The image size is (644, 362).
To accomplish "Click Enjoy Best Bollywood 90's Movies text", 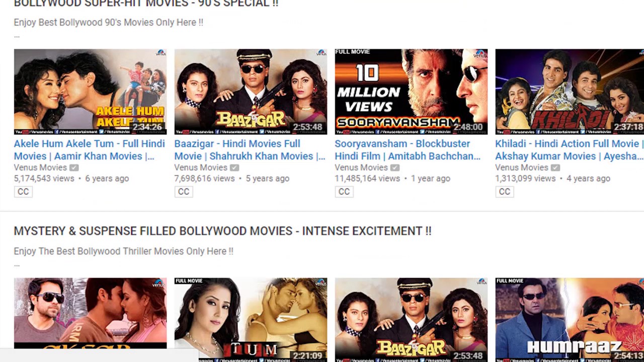I will pos(109,23).
